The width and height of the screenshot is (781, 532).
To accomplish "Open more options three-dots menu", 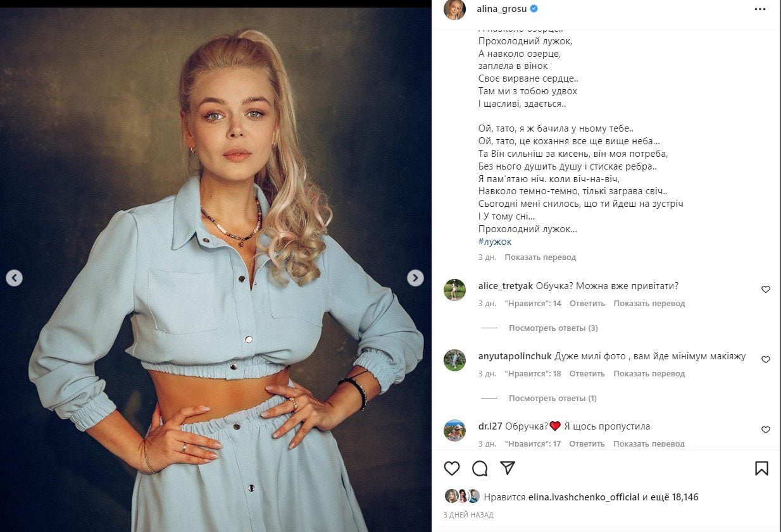I will [760, 9].
